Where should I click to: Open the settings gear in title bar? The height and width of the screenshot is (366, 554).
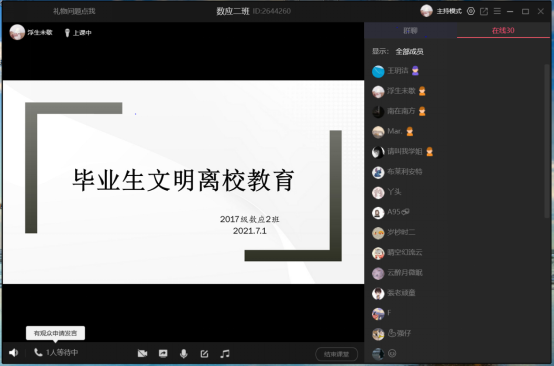(x=471, y=11)
